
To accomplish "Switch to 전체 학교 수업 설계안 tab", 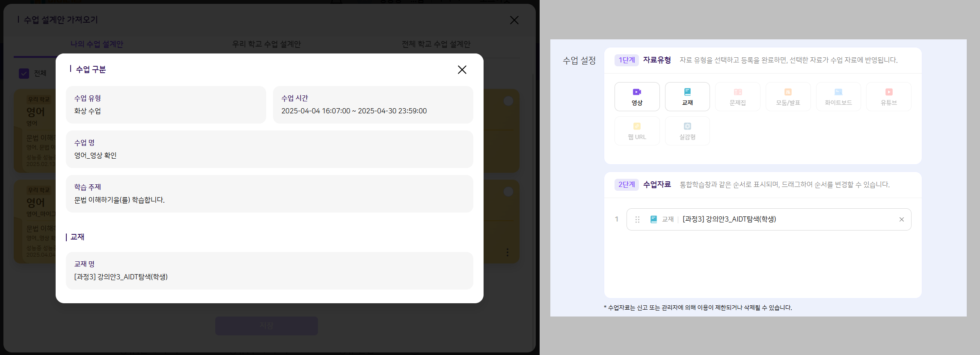I will 436,44.
